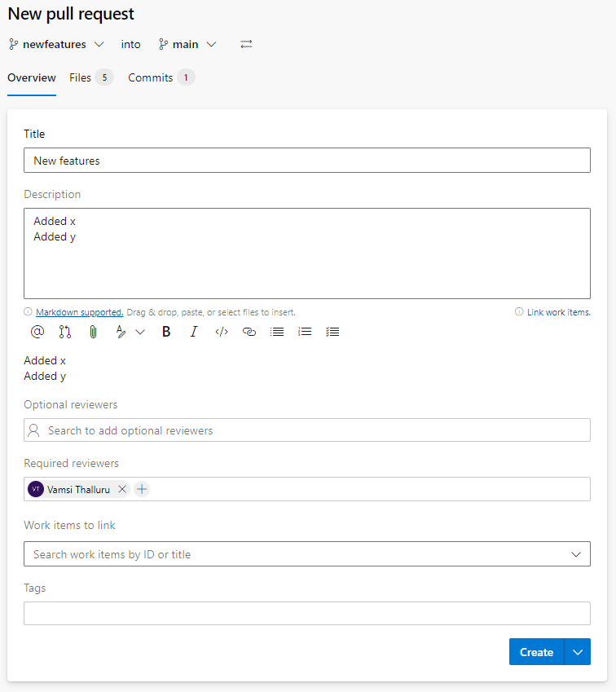
Task: Open the newfeatures source branch dropdown
Action: point(56,44)
